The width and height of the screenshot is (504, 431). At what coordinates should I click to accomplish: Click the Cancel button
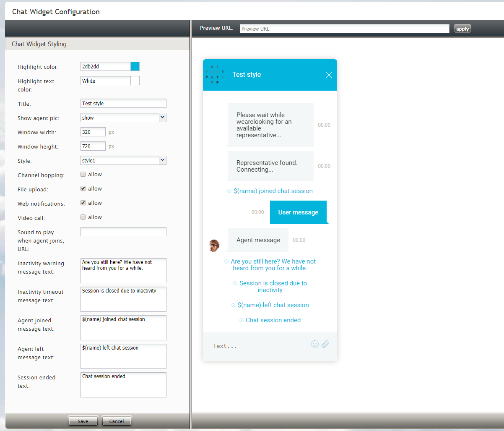click(117, 421)
